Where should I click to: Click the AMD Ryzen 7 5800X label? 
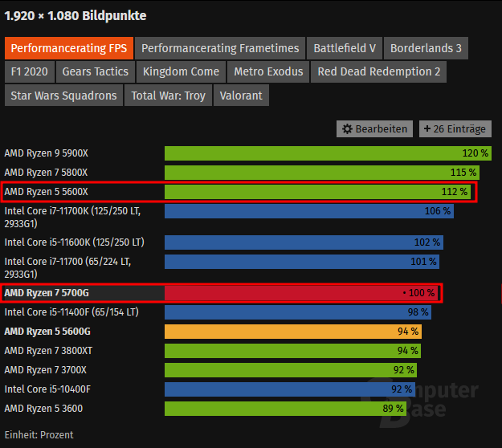point(46,173)
